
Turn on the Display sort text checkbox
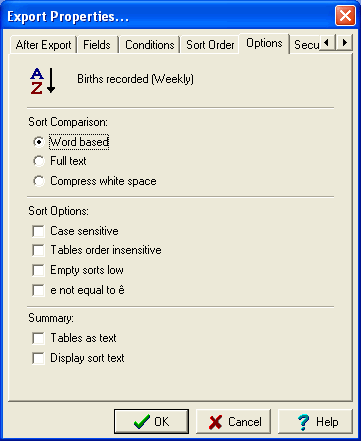coord(38,358)
